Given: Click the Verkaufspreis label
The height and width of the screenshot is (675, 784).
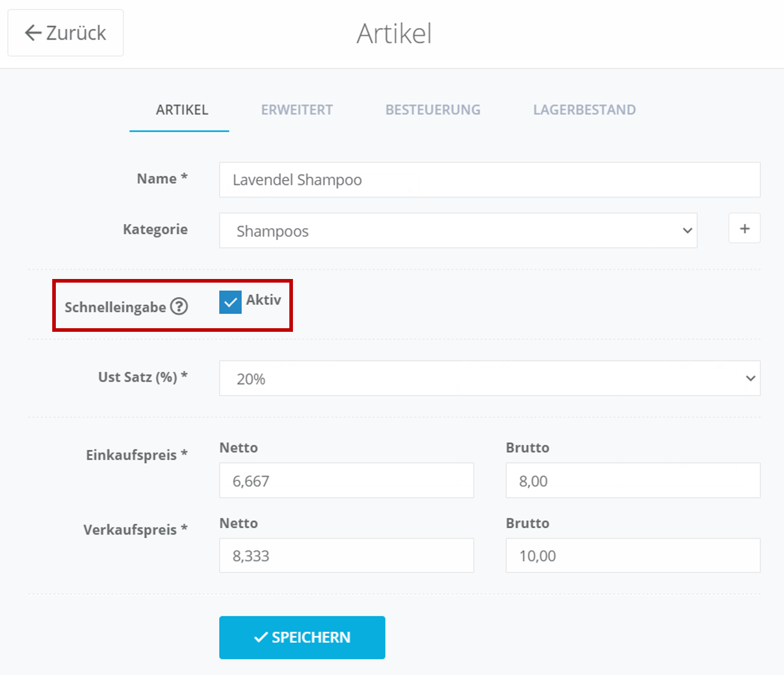Looking at the screenshot, I should tap(136, 530).
